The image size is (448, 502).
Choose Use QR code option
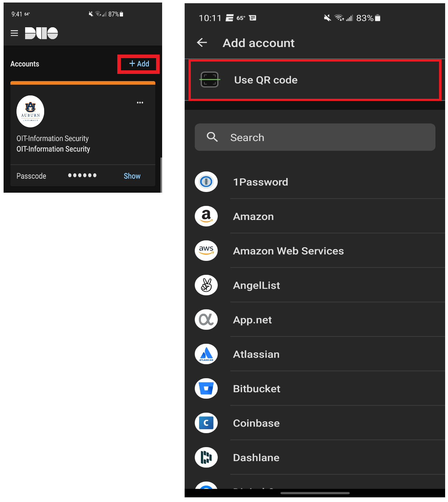click(315, 80)
